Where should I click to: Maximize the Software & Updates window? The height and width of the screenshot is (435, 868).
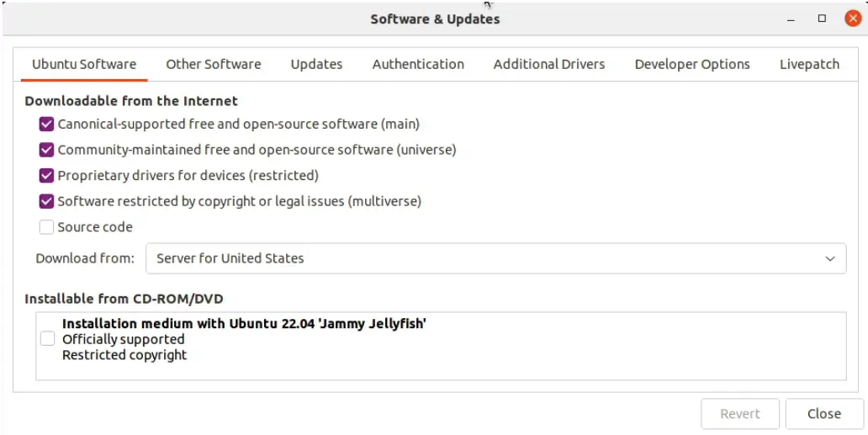pyautogui.click(x=822, y=19)
